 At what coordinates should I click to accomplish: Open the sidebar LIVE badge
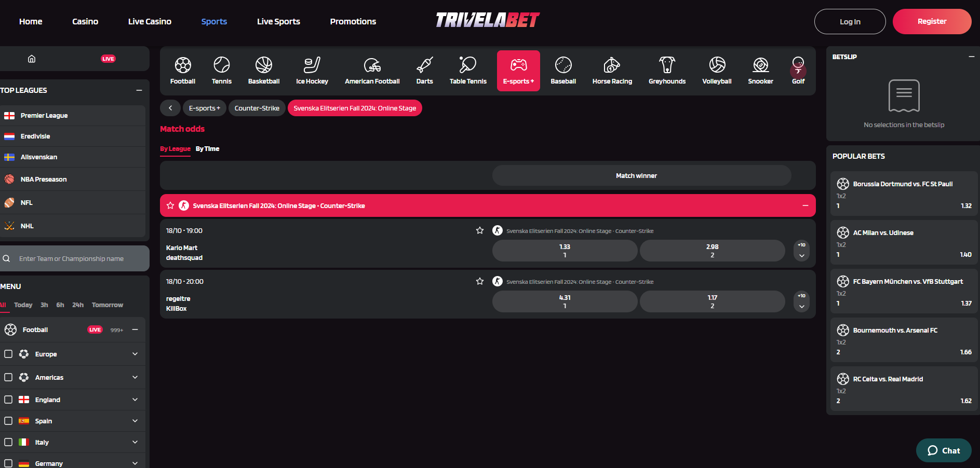[x=108, y=59]
